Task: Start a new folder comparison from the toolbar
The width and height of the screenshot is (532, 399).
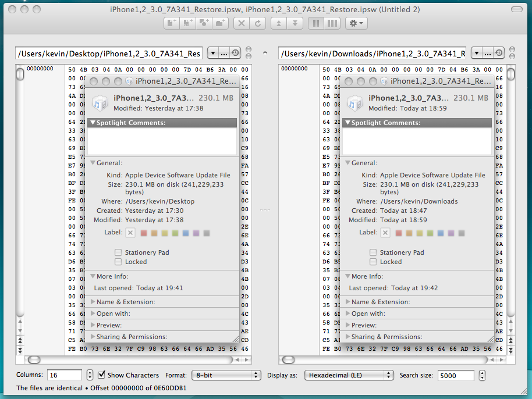Action: 220,23
